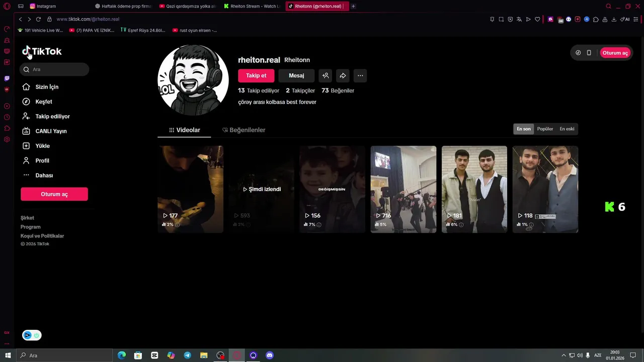Switch to Haftalık ödeme prop firma tab

pyautogui.click(x=124, y=6)
